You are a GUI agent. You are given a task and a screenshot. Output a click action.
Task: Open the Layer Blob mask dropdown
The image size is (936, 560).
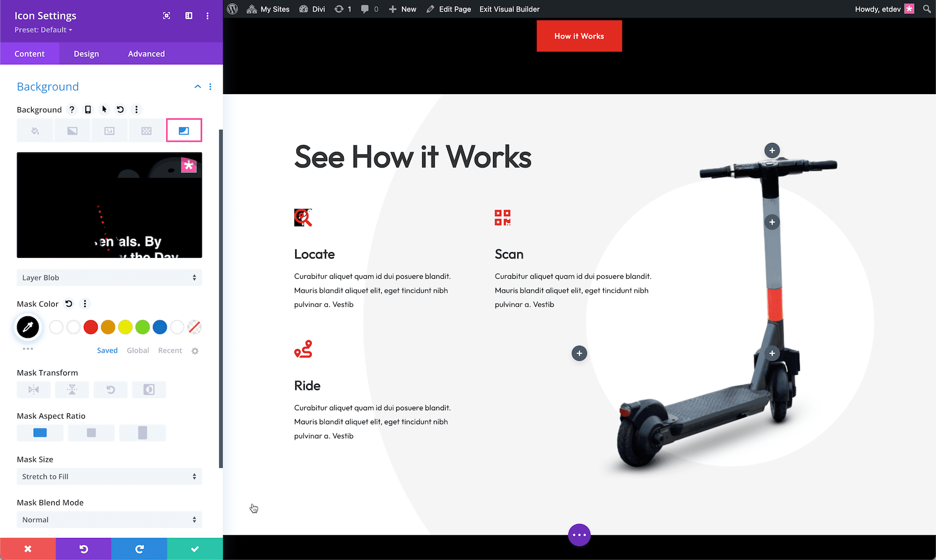[109, 278]
